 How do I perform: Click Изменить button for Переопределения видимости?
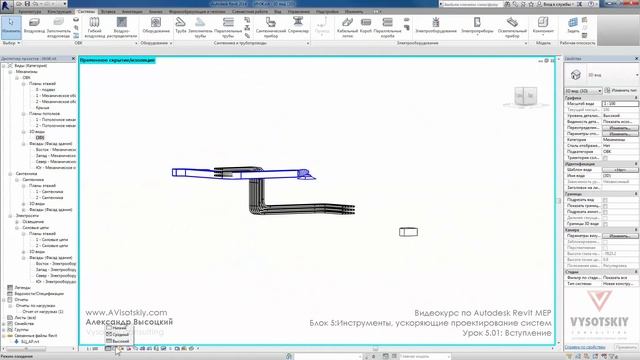click(x=620, y=128)
